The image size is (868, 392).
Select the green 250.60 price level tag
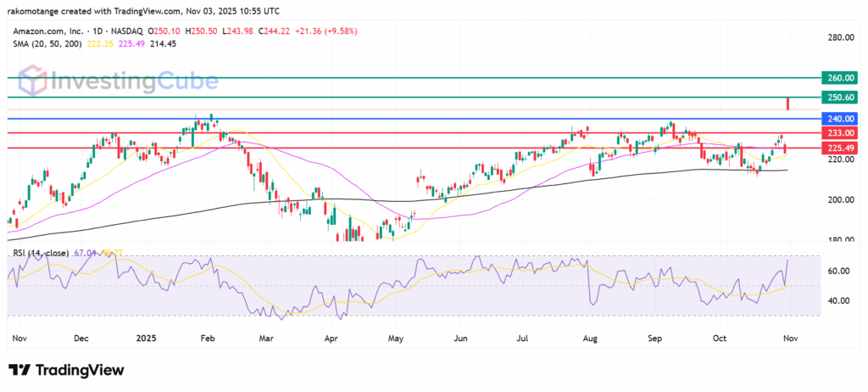838,98
